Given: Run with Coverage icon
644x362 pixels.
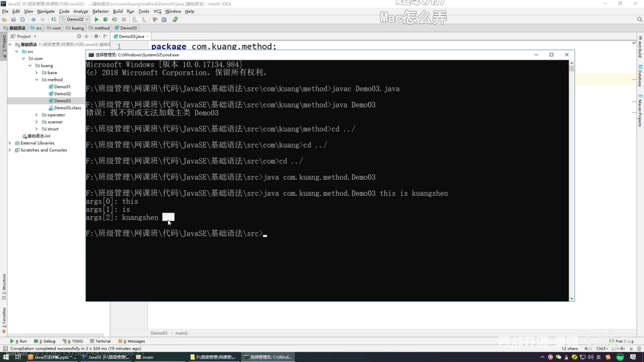Looking at the screenshot, I should click(114, 20).
